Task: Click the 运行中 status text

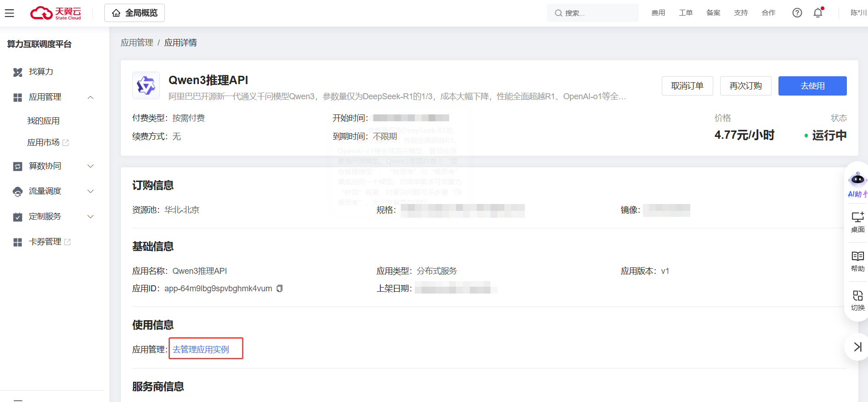Action: [829, 135]
